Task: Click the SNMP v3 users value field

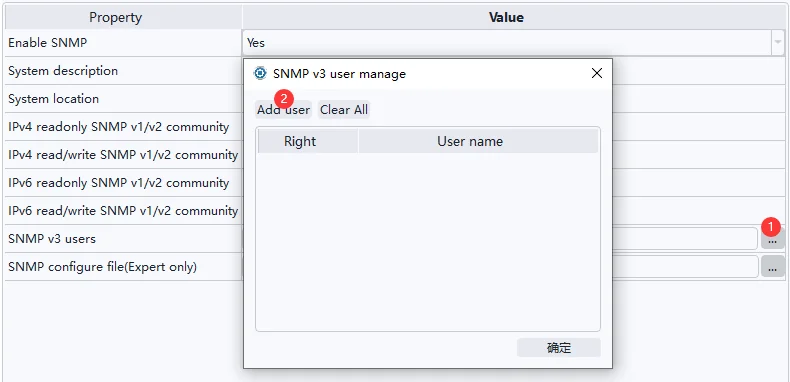Action: (x=685, y=238)
